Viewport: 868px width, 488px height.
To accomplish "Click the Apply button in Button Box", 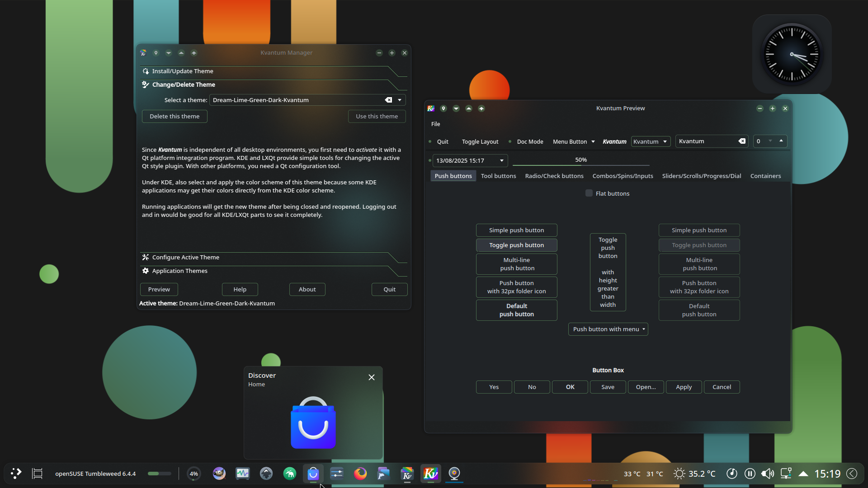I will 684,387.
